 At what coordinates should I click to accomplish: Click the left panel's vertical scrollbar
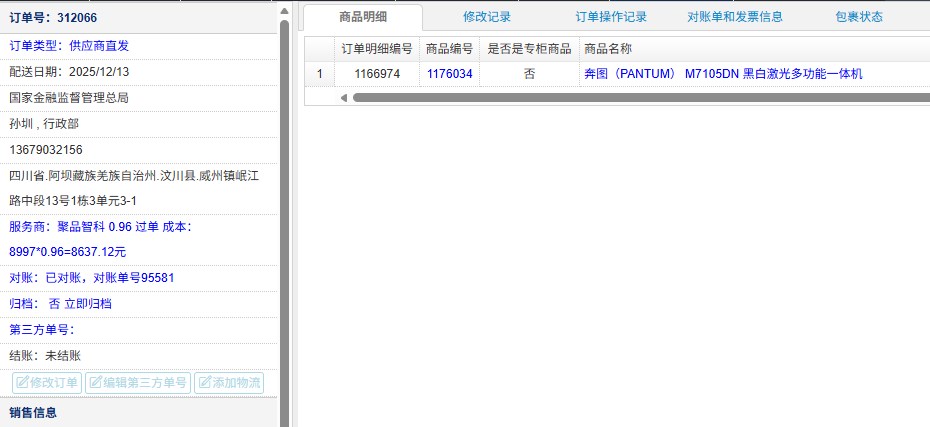(285, 200)
